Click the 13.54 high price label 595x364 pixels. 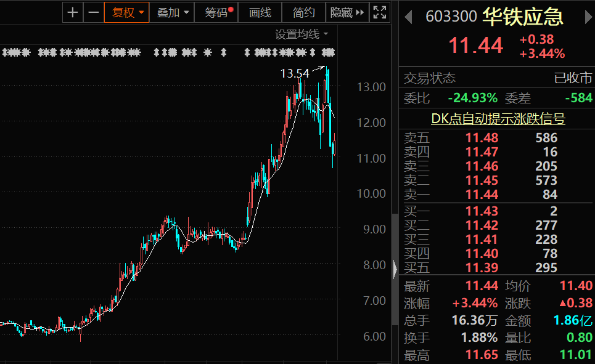[x=295, y=73]
